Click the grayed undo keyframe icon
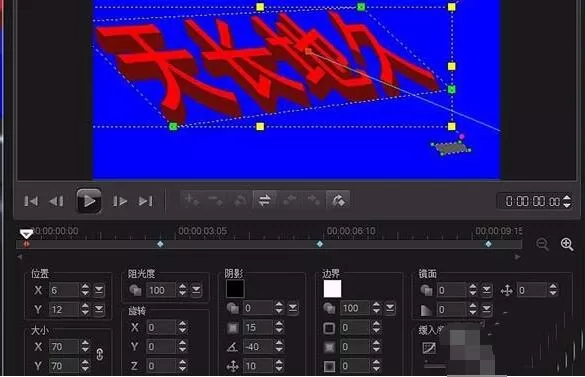The image size is (585, 377). click(240, 200)
